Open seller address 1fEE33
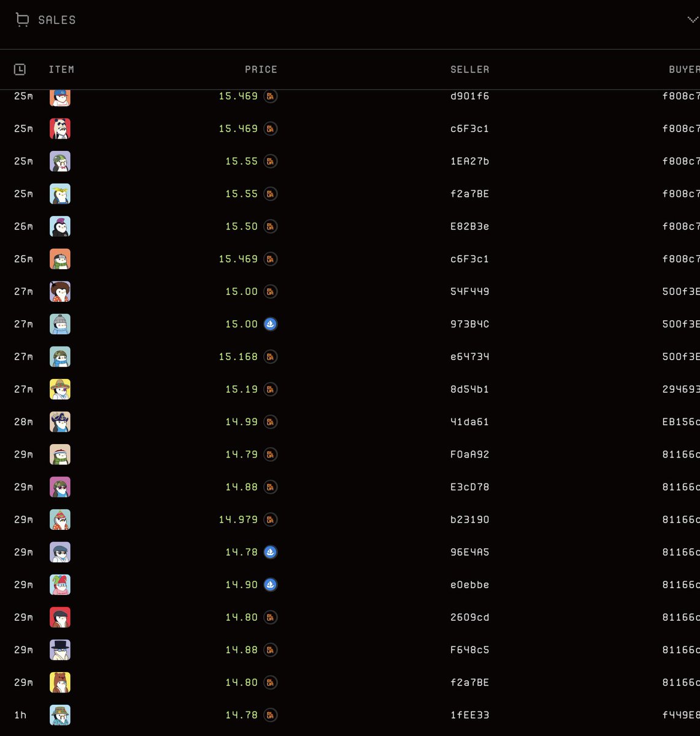700x736 pixels. [470, 715]
